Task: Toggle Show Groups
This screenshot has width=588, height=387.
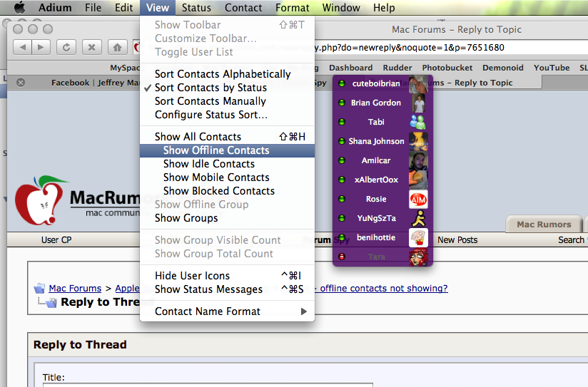Action: [227, 218]
